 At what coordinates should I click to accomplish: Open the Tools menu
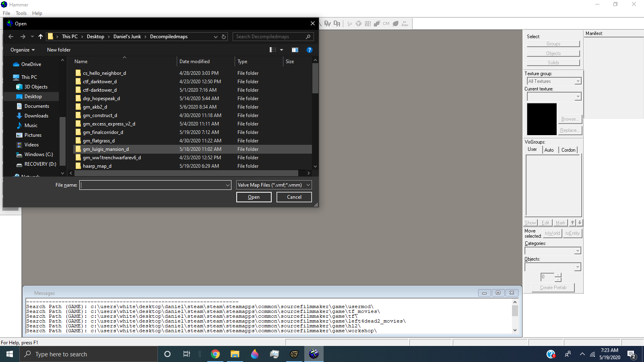(21, 13)
